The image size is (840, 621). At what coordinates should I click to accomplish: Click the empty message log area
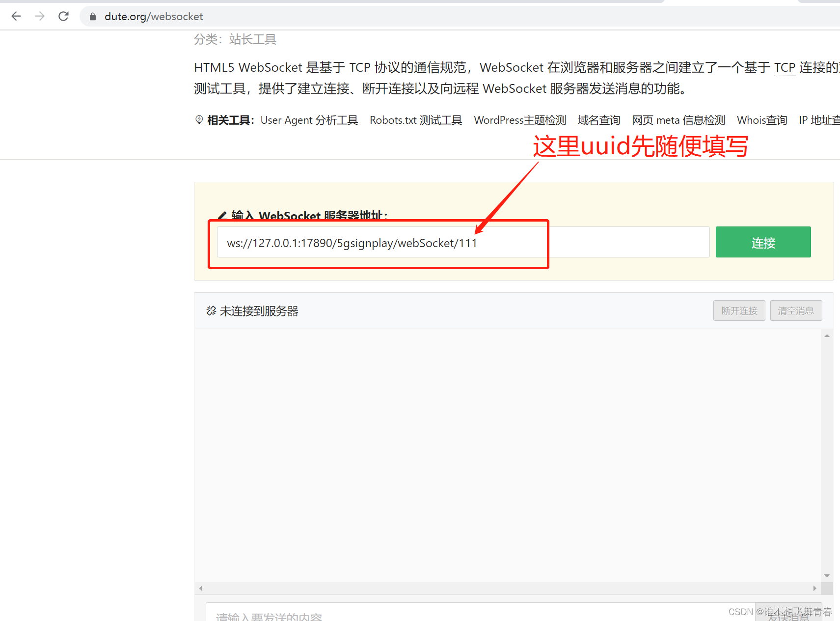coord(508,456)
